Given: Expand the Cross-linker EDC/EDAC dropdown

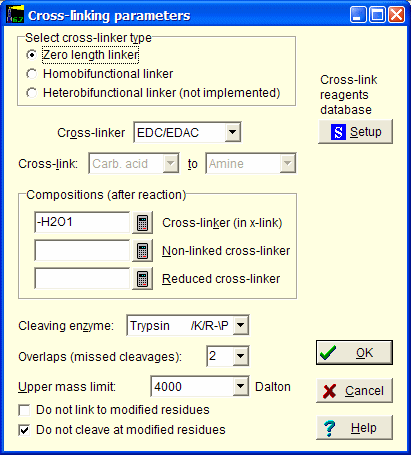Looking at the screenshot, I should (232, 132).
